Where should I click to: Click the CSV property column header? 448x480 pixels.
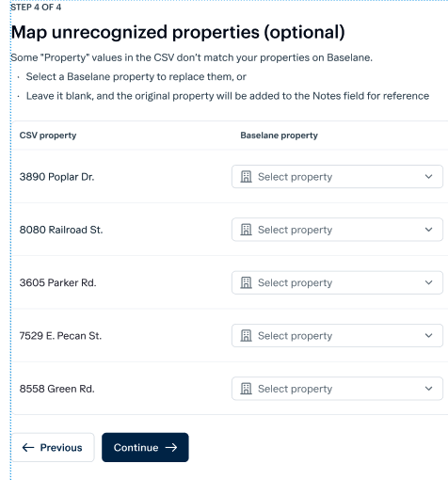click(x=48, y=136)
